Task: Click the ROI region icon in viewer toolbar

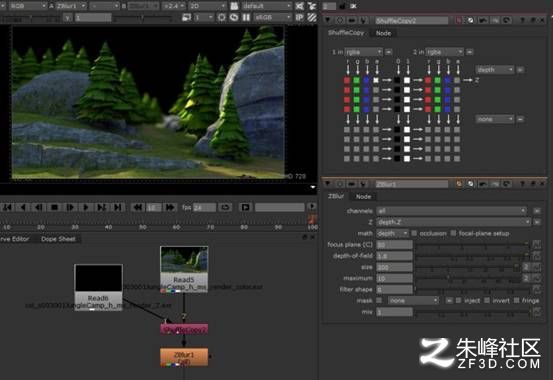Action: coord(221,17)
